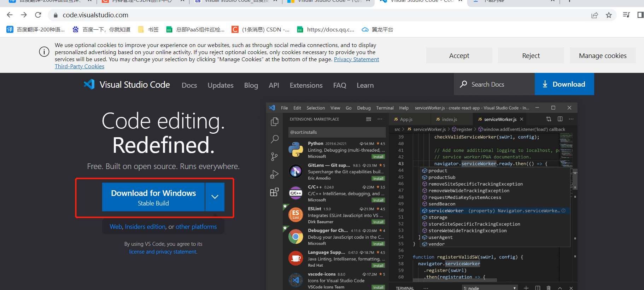Click the FAQ navigation item
Image resolution: width=644 pixels, height=290 pixels.
(340, 85)
